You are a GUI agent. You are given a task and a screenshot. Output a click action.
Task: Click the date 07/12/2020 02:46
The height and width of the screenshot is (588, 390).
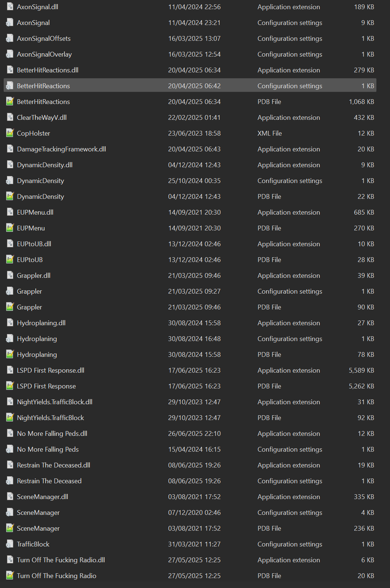tap(194, 513)
